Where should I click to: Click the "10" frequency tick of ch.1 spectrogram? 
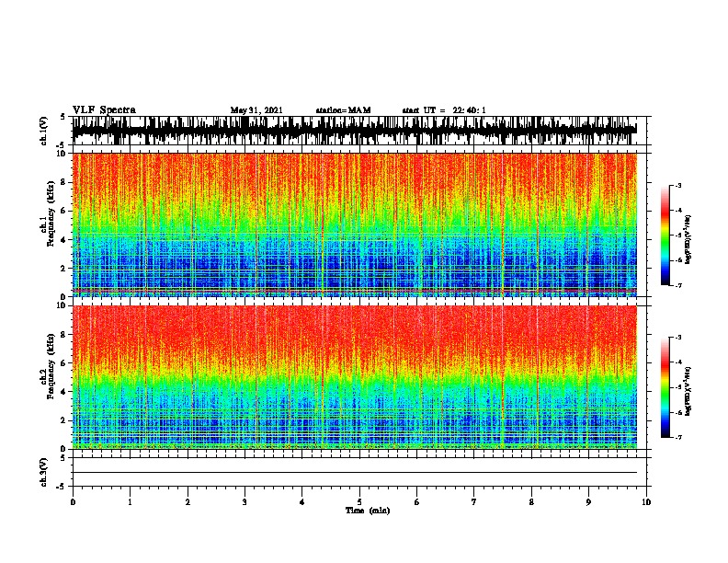[62, 154]
